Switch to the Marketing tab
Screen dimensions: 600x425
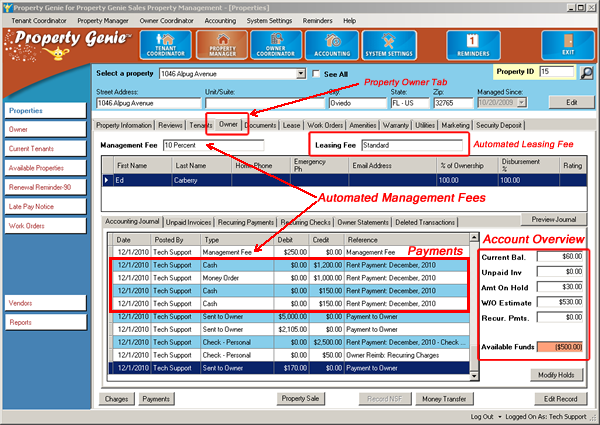pyautogui.click(x=455, y=125)
